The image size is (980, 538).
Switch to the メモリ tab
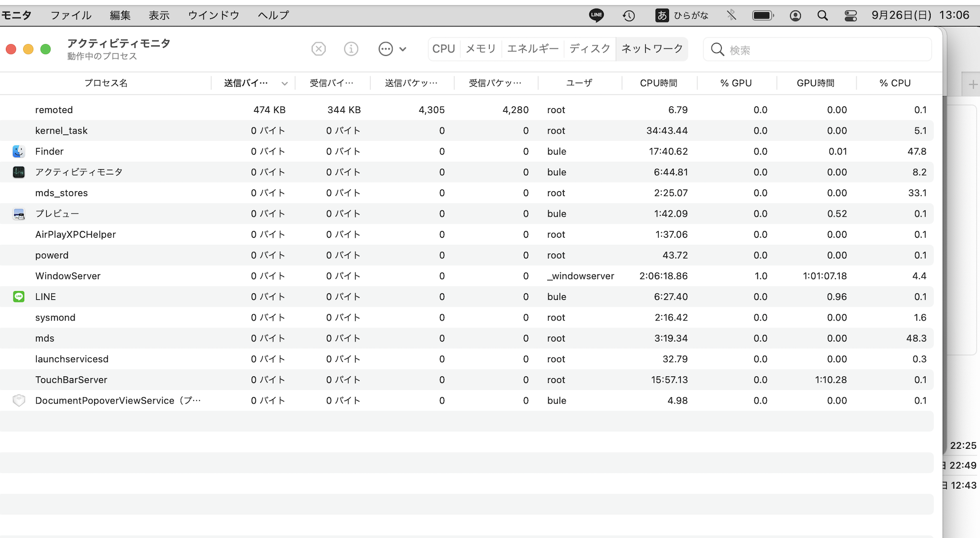click(480, 49)
